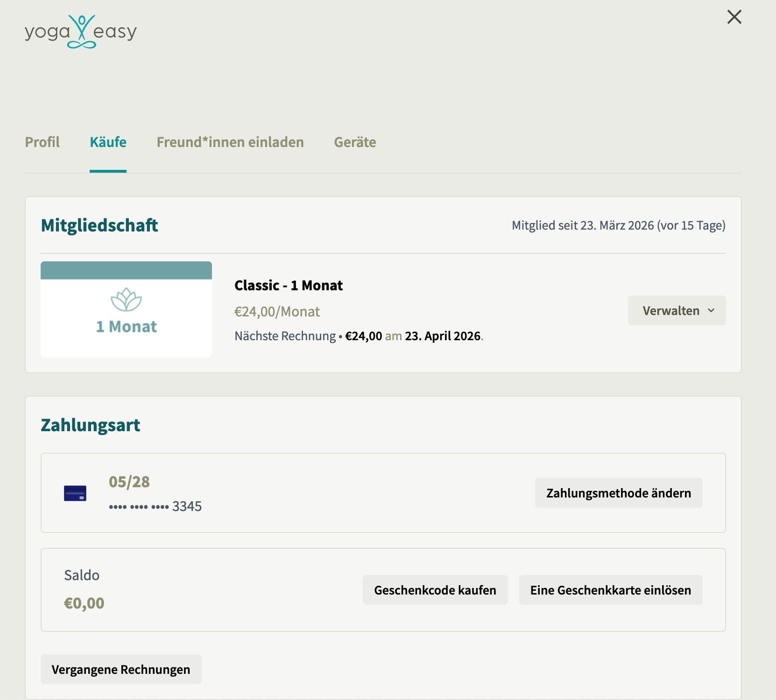Open the Profil tab
This screenshot has width=776, height=700.
42,142
